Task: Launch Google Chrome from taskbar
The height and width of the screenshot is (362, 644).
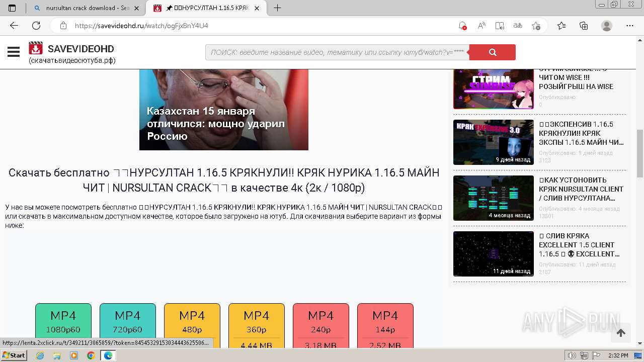Action: click(91, 355)
